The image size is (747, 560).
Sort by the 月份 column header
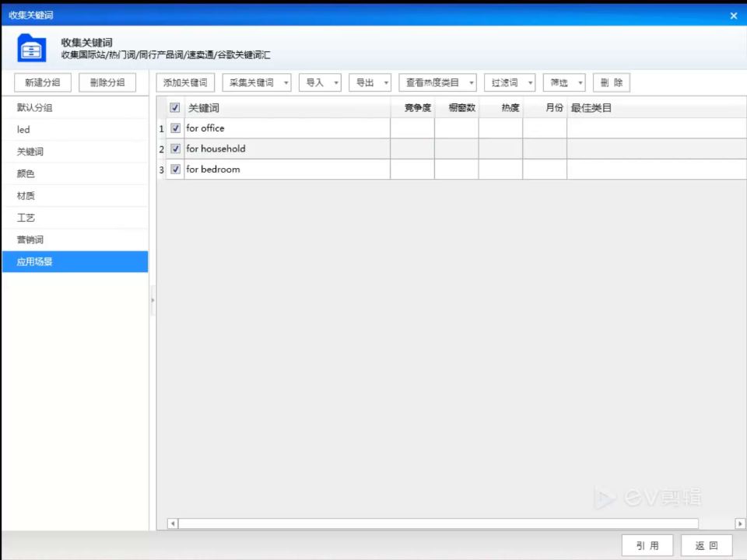[x=545, y=107]
